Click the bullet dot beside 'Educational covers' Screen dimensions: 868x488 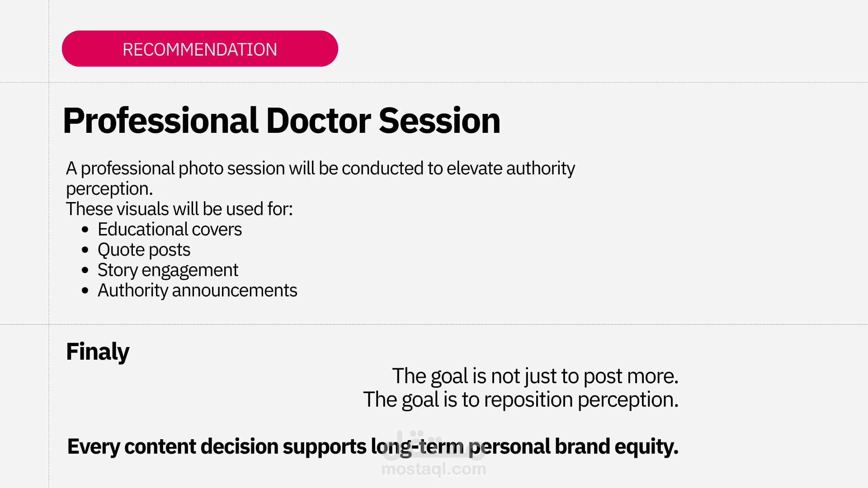[85, 230]
